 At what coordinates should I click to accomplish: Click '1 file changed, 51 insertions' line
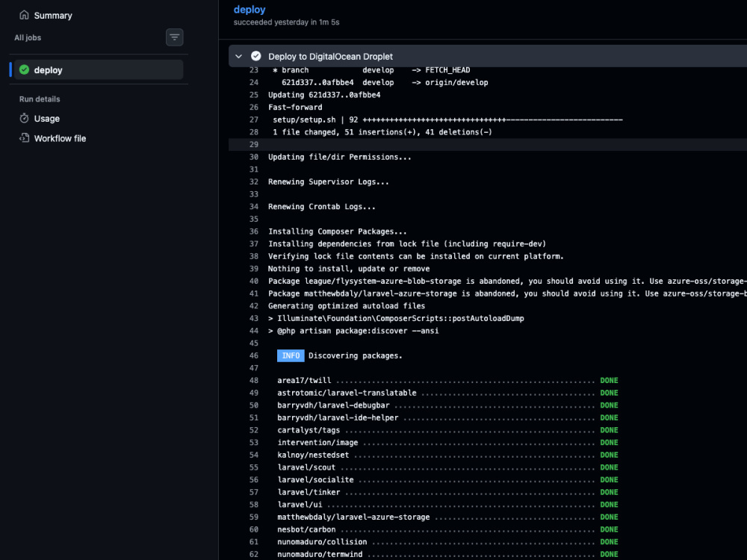point(382,132)
